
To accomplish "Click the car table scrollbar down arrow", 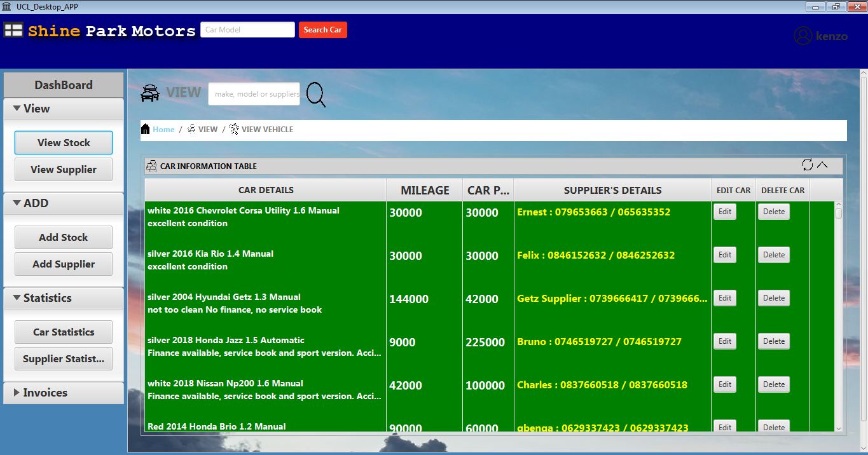I will [x=838, y=429].
